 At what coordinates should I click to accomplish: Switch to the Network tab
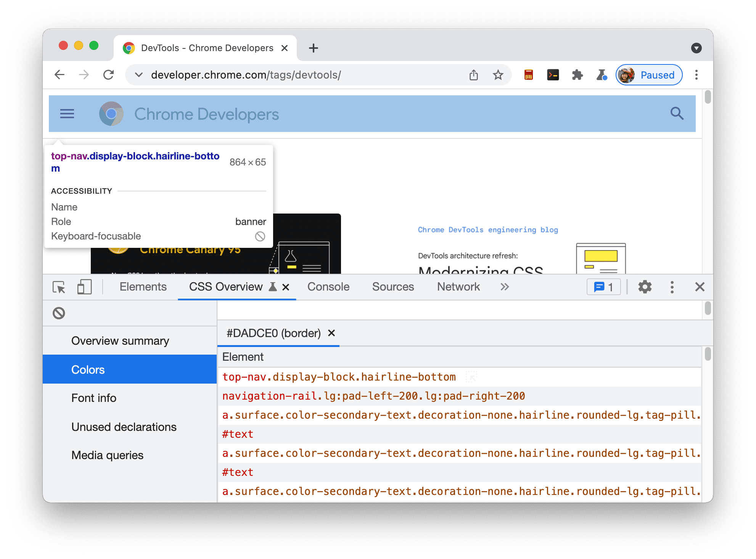459,287
